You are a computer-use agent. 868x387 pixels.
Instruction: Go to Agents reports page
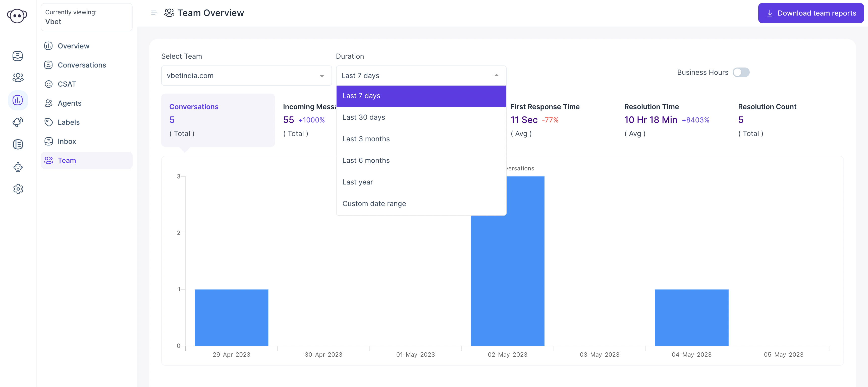point(87,103)
